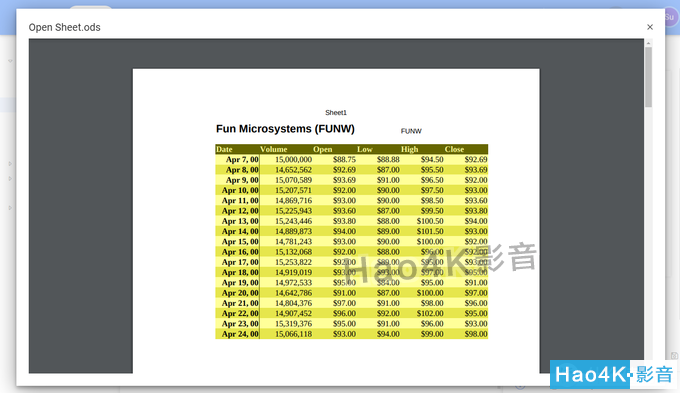Viewport: 680px width, 393px height.
Task: Click volume value 14,652,562
Action: (293, 170)
